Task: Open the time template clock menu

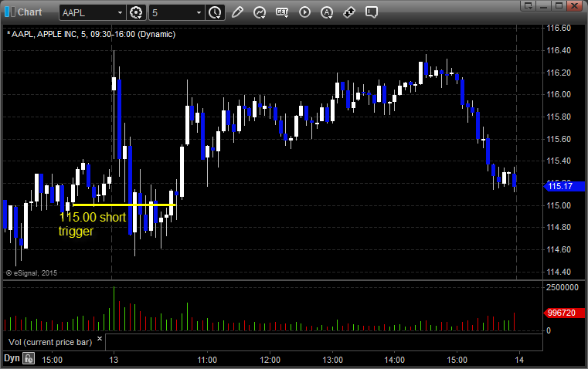Action: [x=215, y=12]
